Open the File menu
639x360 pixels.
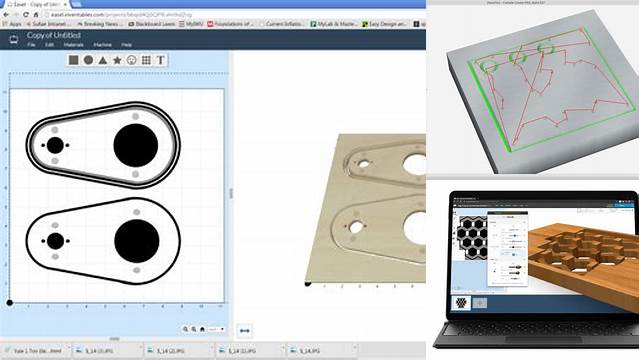pyautogui.click(x=31, y=45)
